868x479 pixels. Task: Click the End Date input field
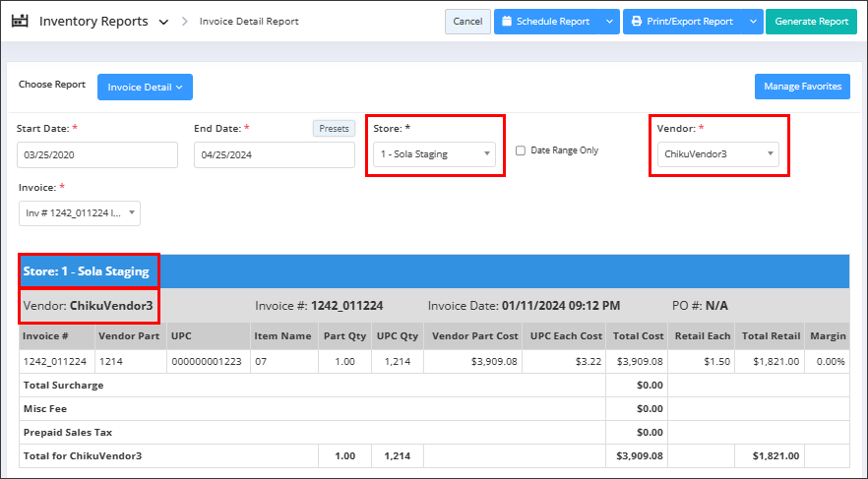[x=274, y=155]
